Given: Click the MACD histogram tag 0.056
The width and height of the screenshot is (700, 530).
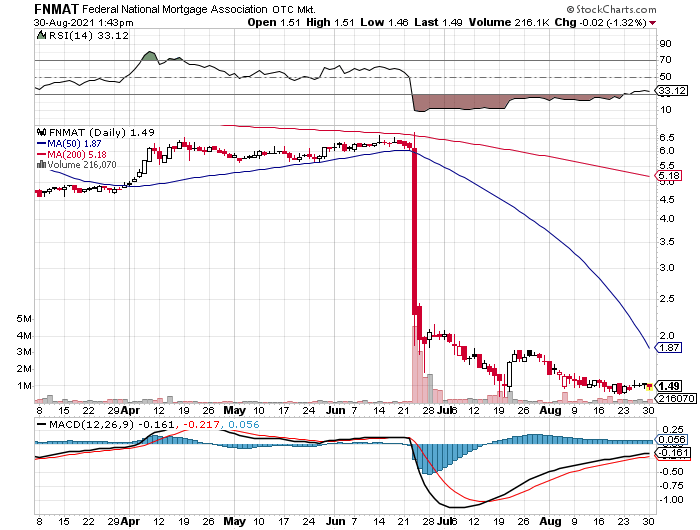Looking at the screenshot, I should [x=671, y=439].
